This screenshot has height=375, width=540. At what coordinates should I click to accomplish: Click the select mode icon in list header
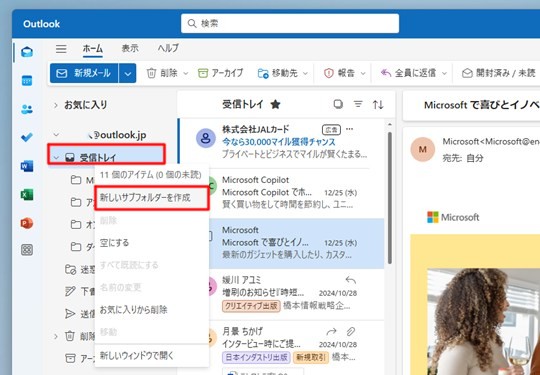coord(338,104)
